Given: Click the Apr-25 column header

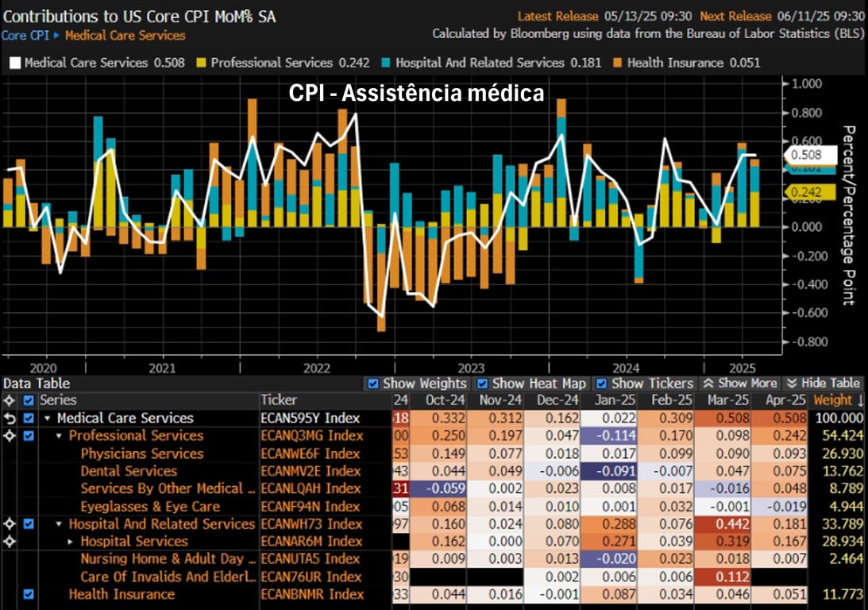Looking at the screenshot, I should [785, 400].
